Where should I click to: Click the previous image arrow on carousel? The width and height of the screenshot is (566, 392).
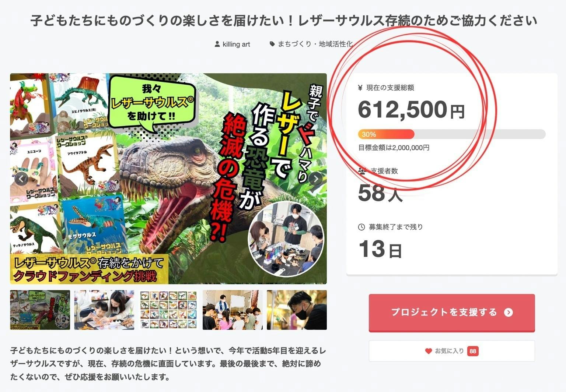21,179
